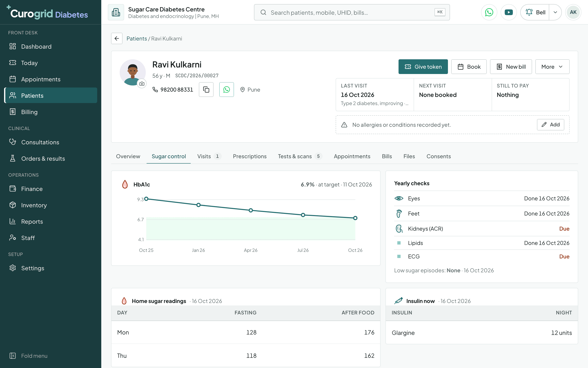Open the Prescriptions tab
The image size is (588, 368).
pos(249,156)
